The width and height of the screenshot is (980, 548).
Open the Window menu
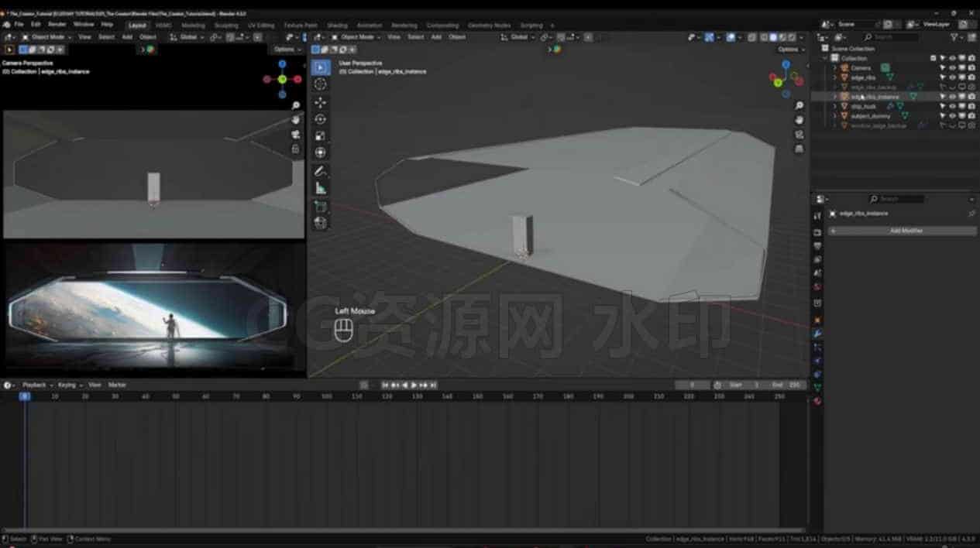(x=84, y=25)
